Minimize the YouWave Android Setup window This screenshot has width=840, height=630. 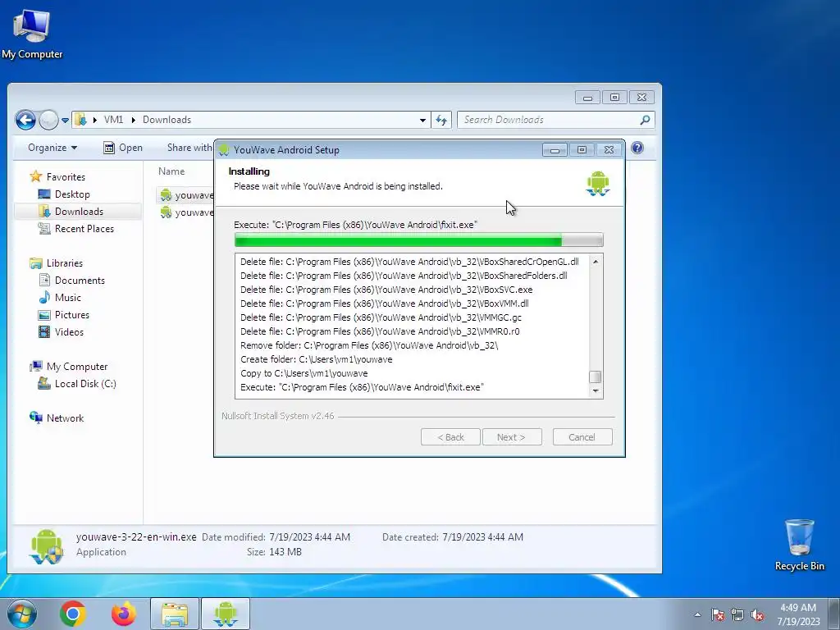555,150
